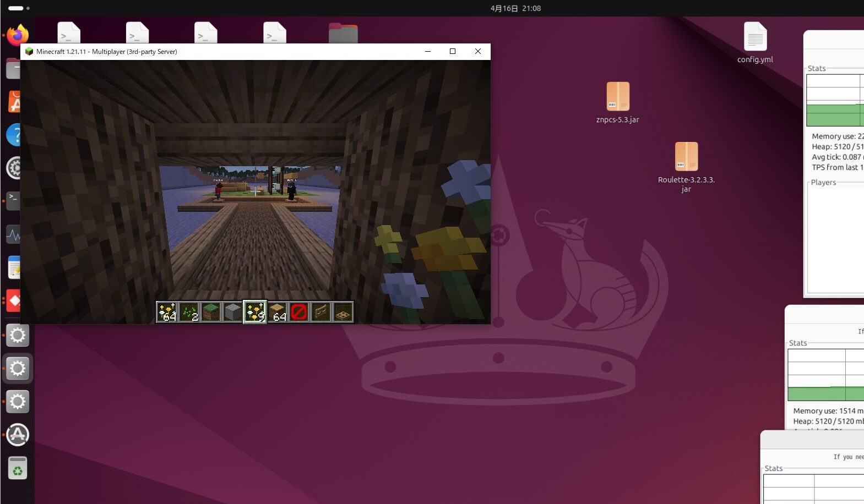Image resolution: width=864 pixels, height=504 pixels.
Task: Open the clock and calendar in top bar
Action: 515,8
